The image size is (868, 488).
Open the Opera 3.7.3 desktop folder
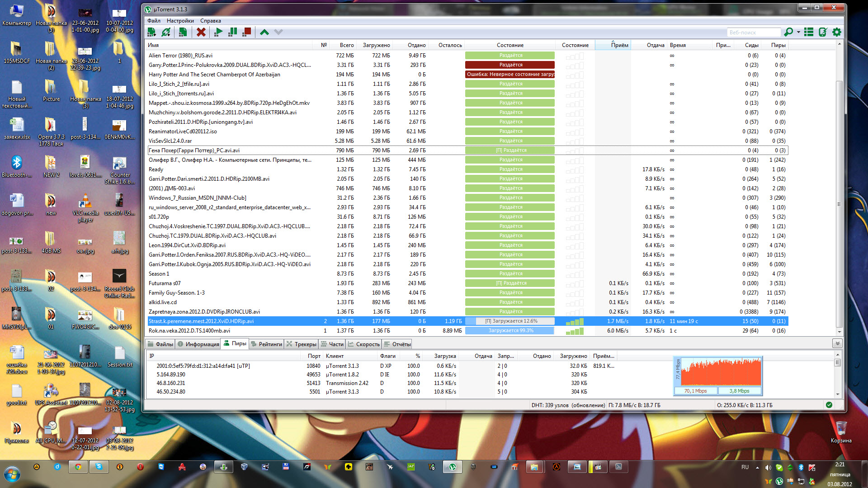51,132
